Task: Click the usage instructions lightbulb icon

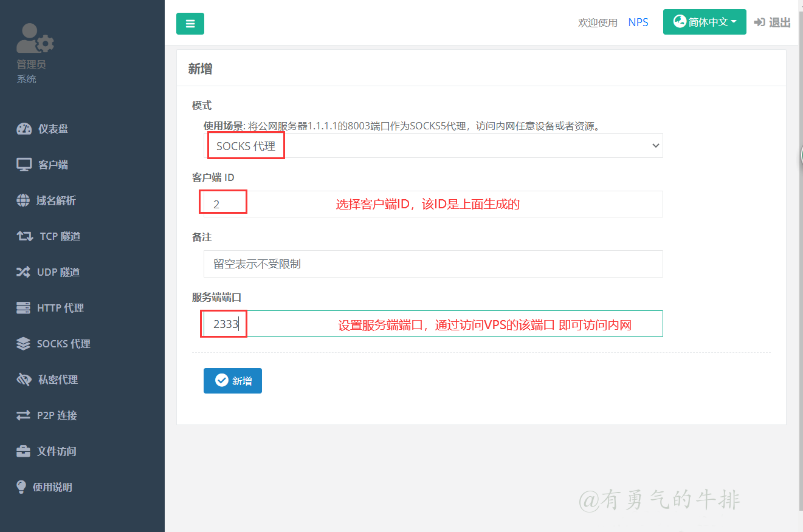Action: 21,487
